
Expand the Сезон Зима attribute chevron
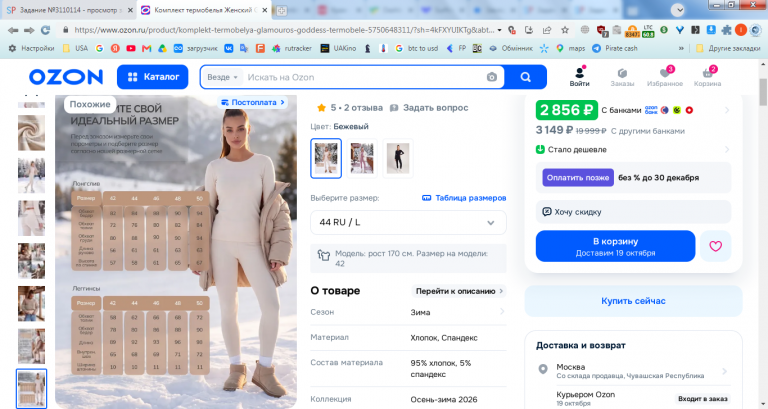pyautogui.click(x=502, y=312)
